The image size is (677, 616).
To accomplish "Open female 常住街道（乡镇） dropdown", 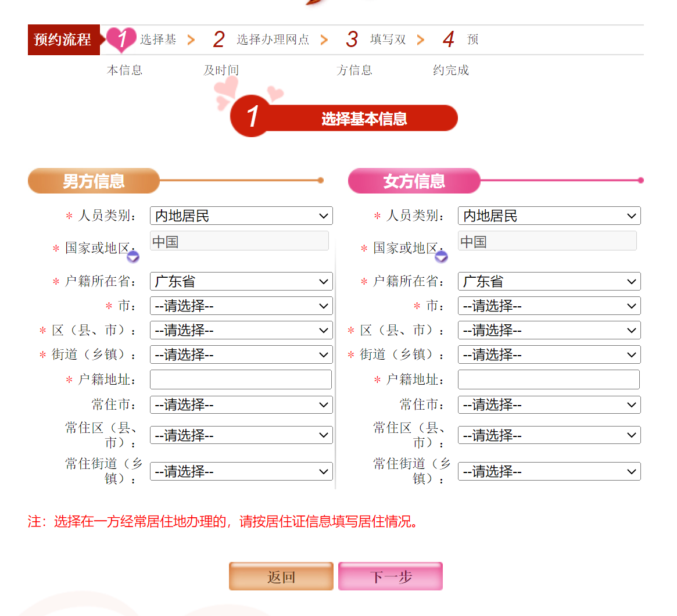I will click(549, 471).
